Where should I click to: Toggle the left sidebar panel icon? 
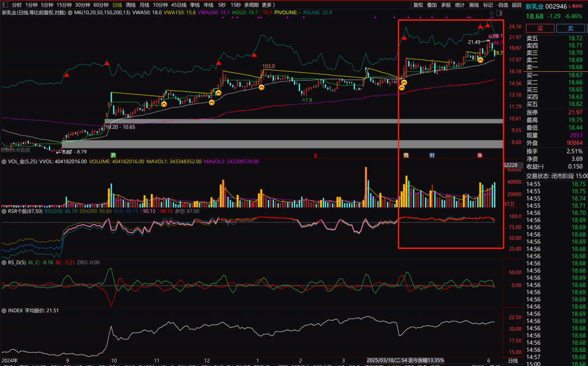click(x=5, y=5)
